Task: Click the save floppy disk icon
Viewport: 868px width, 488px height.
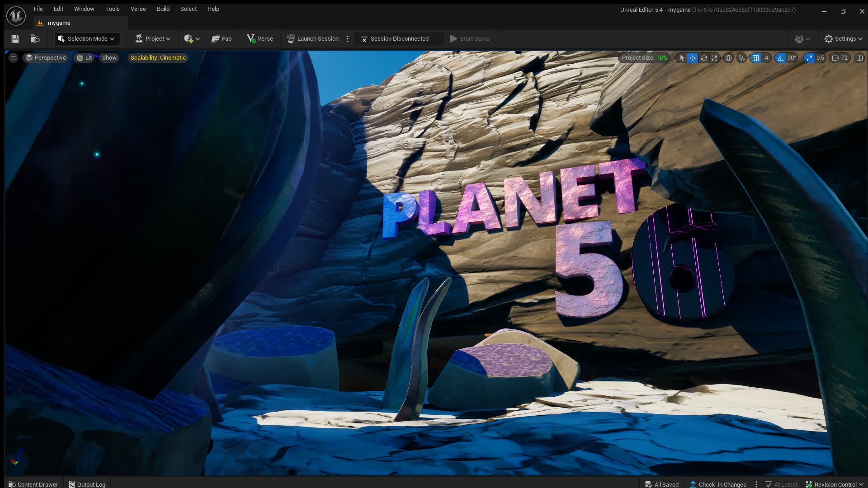Action: [x=15, y=39]
